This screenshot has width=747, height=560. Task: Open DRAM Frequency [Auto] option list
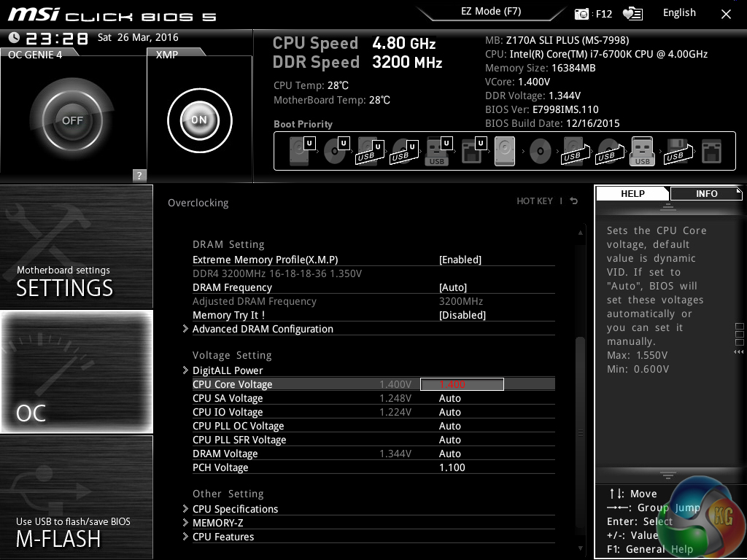click(x=453, y=287)
